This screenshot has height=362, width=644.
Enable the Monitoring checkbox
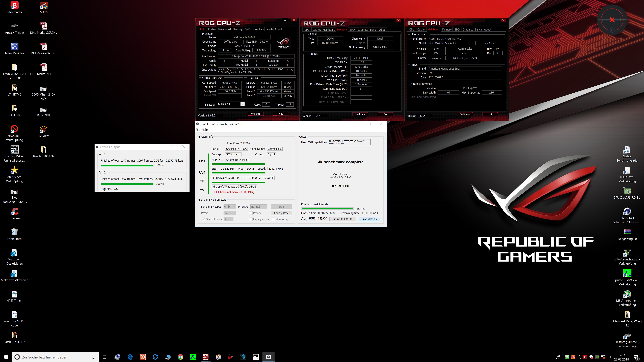[x=273, y=219]
